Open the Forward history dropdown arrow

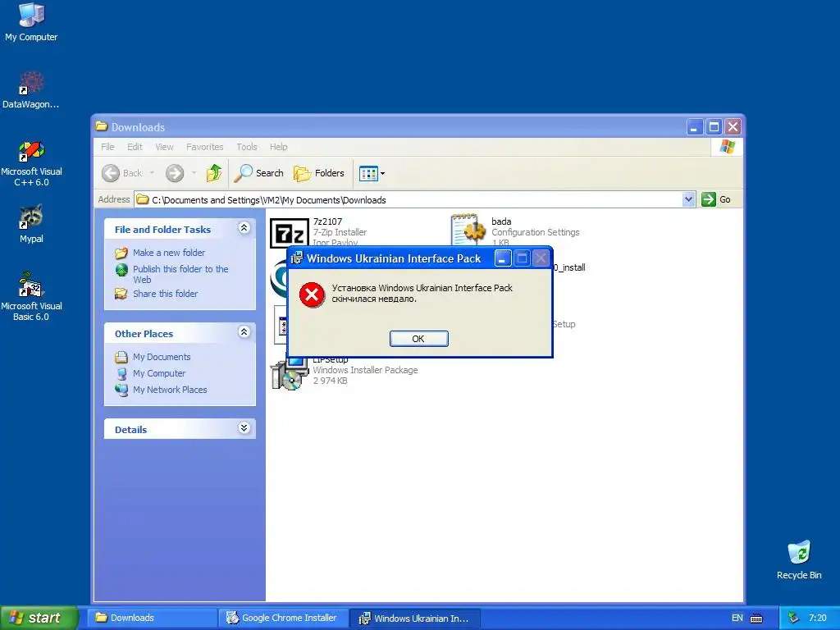[194, 173]
